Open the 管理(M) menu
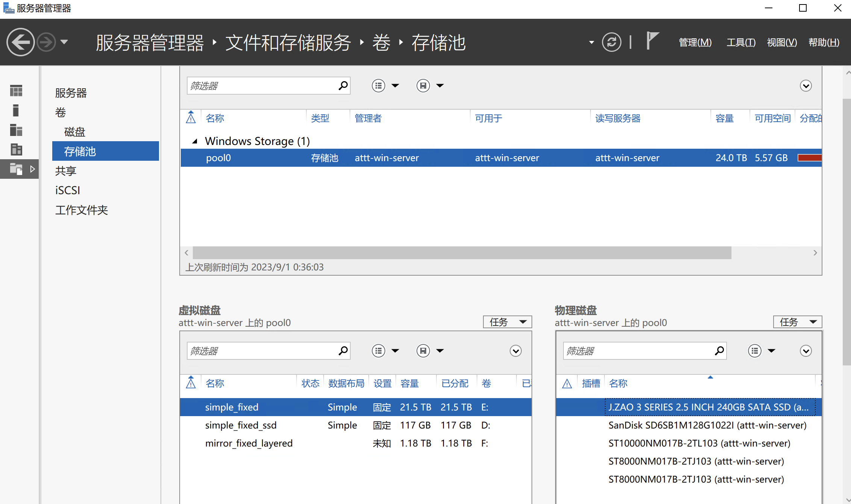The width and height of the screenshot is (851, 504). (695, 42)
